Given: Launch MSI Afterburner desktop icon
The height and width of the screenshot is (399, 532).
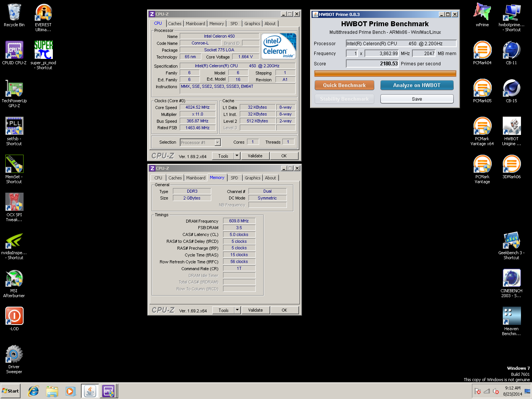Looking at the screenshot, I should pyautogui.click(x=14, y=283).
